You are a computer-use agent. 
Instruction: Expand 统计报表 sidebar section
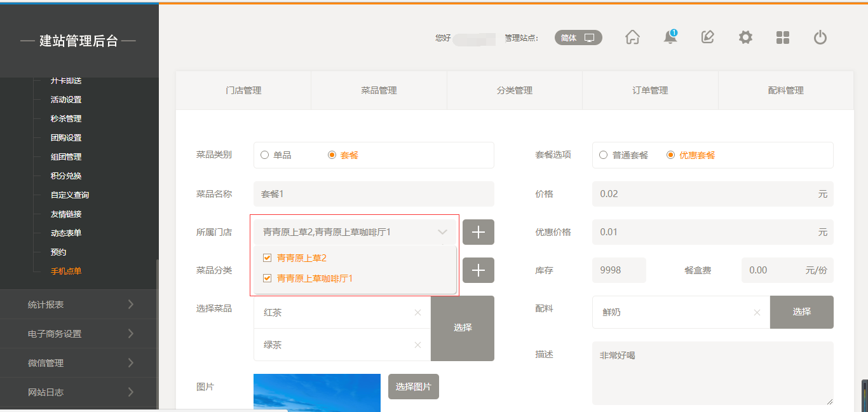point(79,305)
